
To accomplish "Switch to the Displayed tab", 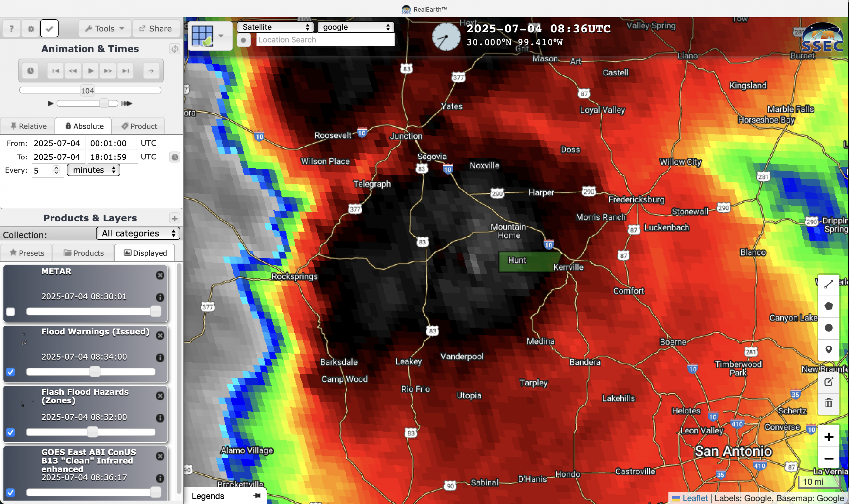I will 145,253.
